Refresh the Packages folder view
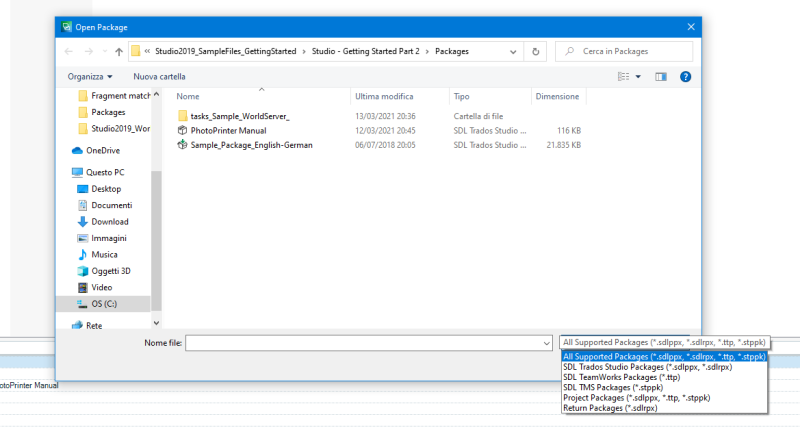 (x=535, y=52)
